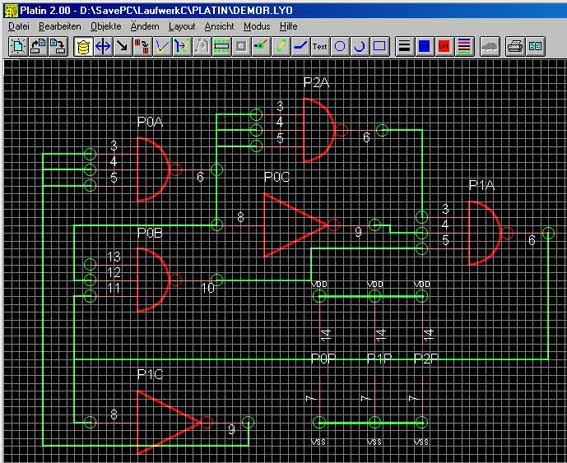The width and height of the screenshot is (567, 463).
Task: Toggle the blue layer display button
Action: tap(424, 46)
